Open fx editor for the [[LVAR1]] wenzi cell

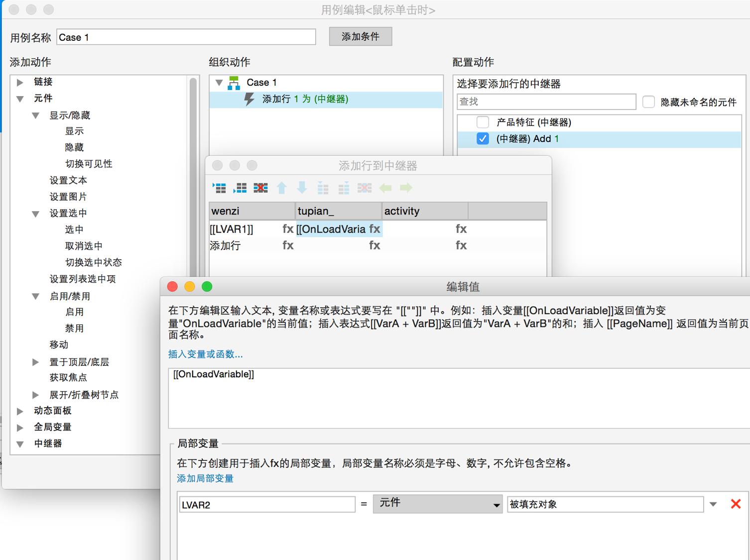click(288, 229)
